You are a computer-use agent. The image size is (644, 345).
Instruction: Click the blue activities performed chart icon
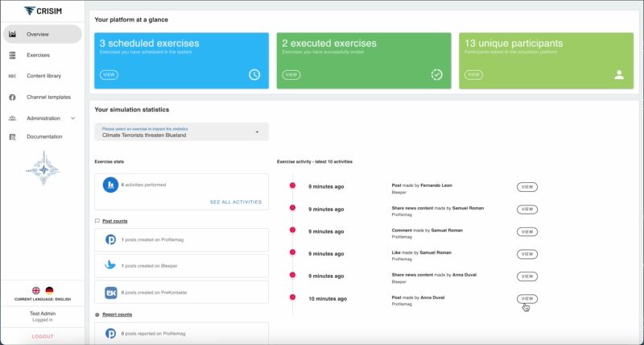pos(110,185)
